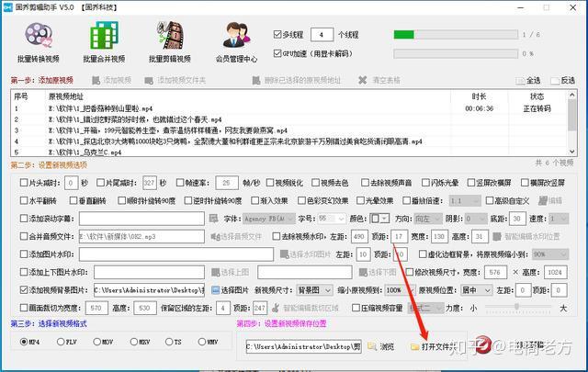Viewport: 588px width, 372px height.
Task: Open the 批量合并视频 tool icon
Action: pos(104,36)
